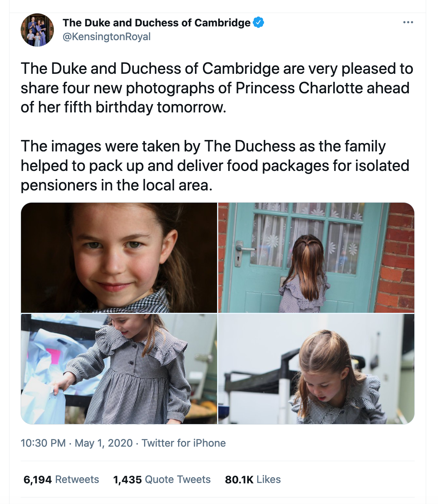This screenshot has height=504, width=438.
Task: Click the display name 'The Duke and Duchess of Cambridge'
Action: tap(156, 23)
